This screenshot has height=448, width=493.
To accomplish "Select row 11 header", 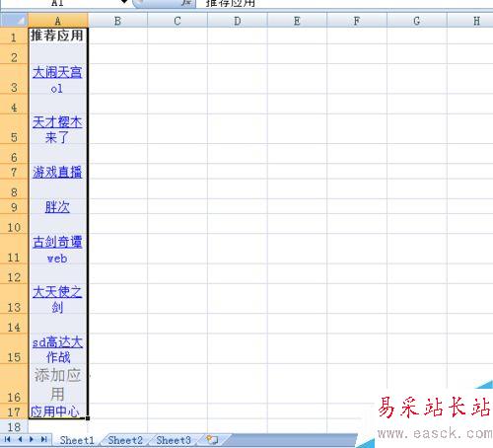I will click(x=14, y=249).
